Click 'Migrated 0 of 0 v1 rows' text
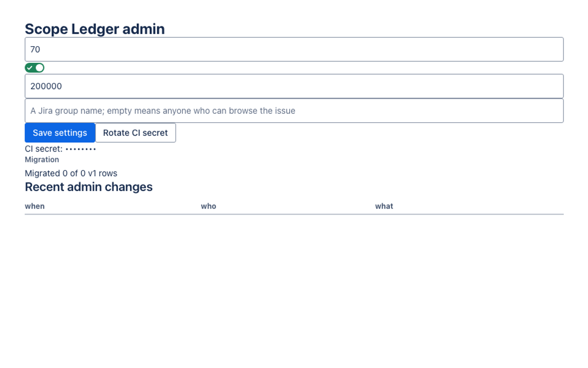 [x=71, y=173]
